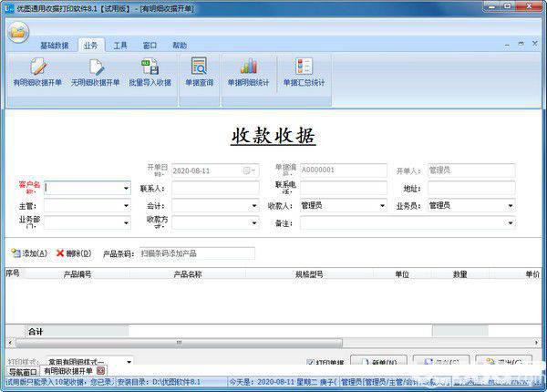Click the 添加(A) add row button
Viewport: 547px width, 392px height.
click(x=29, y=253)
